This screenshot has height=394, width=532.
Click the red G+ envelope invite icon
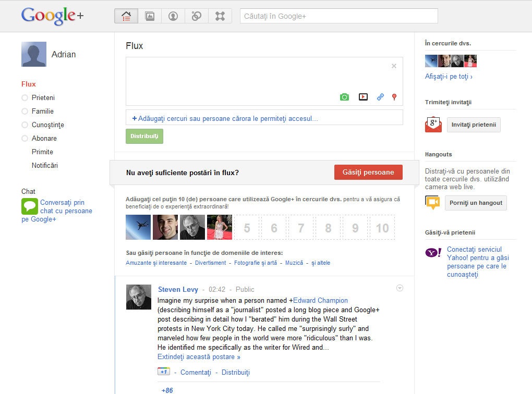433,125
